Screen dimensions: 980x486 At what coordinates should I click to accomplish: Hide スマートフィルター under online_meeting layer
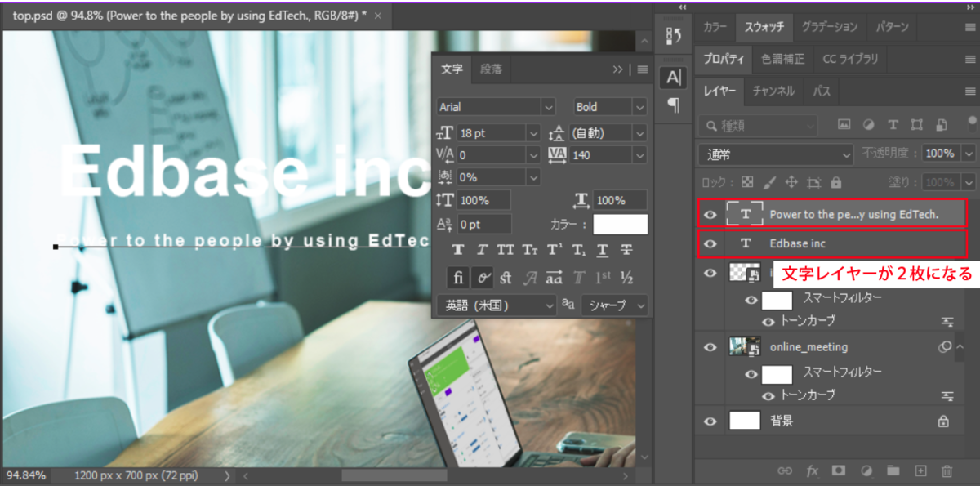[x=751, y=372]
